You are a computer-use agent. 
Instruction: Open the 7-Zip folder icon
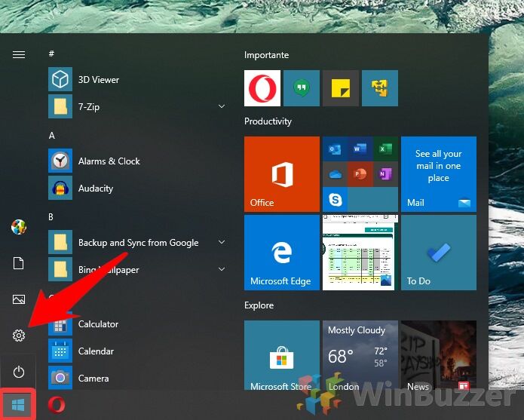60,106
